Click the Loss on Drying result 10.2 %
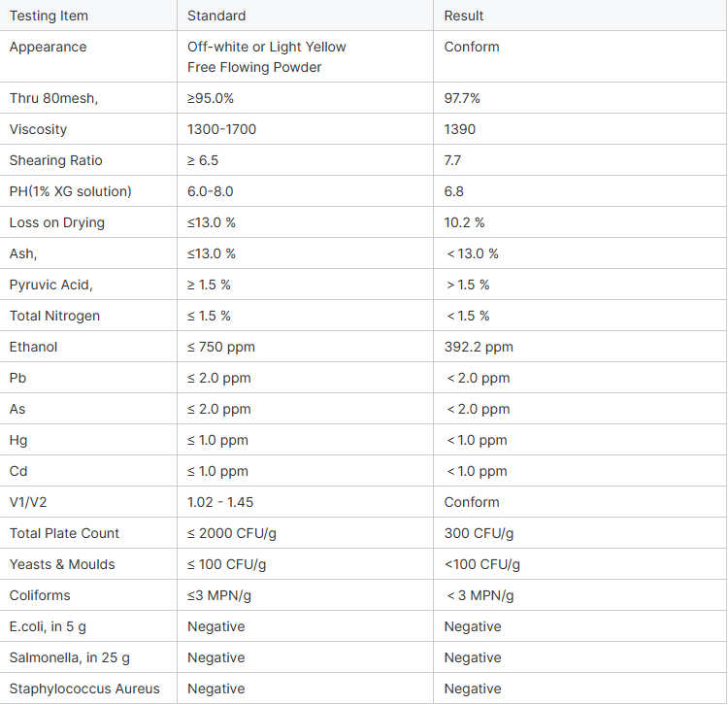 (464, 222)
